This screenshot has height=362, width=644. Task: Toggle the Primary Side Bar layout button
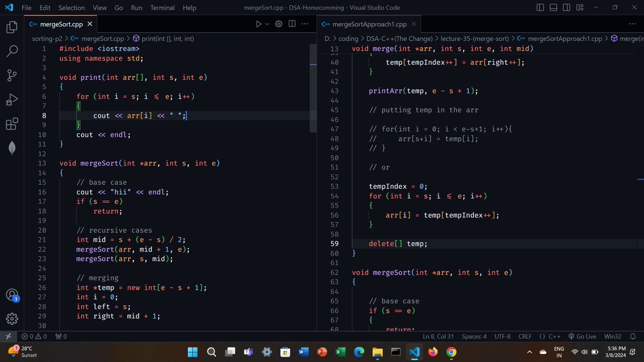(x=540, y=8)
